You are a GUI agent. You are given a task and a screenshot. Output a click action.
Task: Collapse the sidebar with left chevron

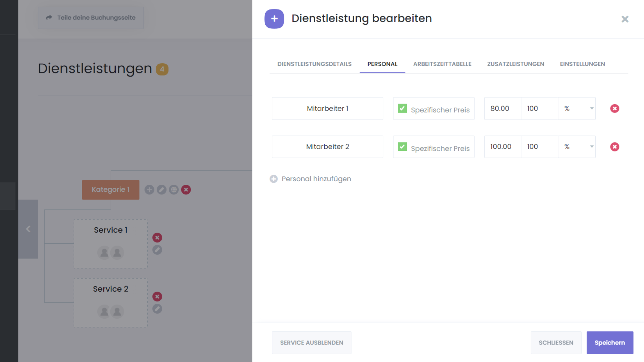(28, 229)
